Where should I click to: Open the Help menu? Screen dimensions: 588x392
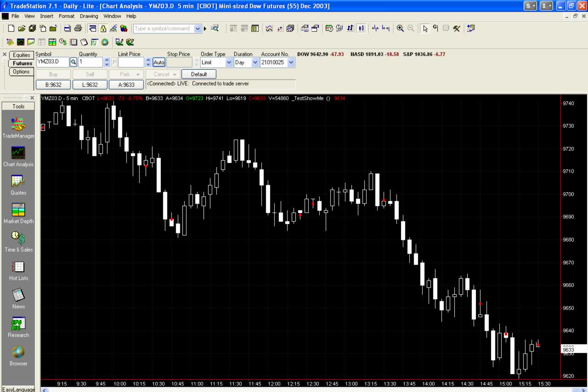(131, 16)
